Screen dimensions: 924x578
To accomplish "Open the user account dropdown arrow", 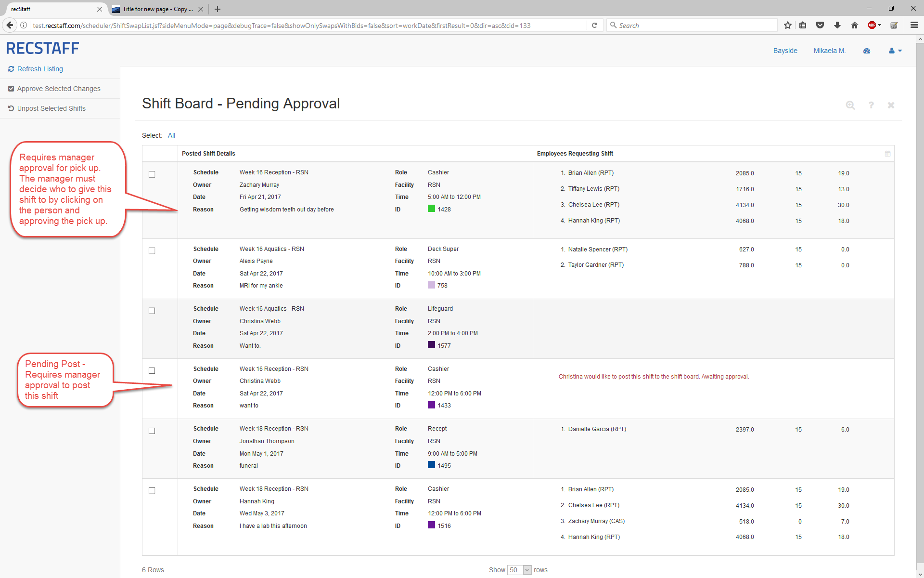I will pos(899,51).
